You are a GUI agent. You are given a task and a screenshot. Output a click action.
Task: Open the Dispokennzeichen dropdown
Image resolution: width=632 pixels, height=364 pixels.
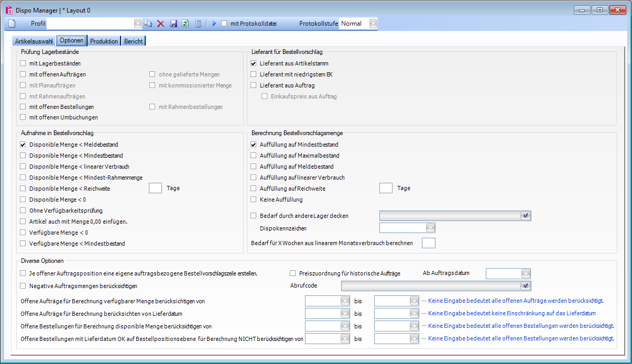[430, 228]
